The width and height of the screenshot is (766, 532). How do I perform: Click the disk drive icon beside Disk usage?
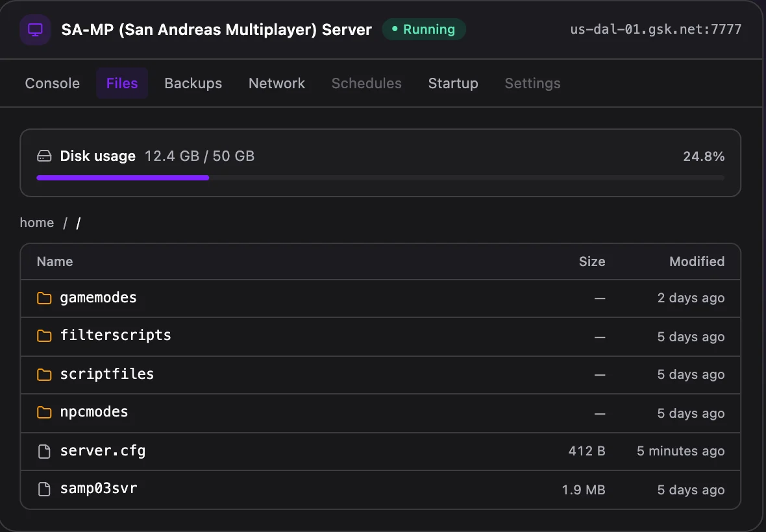click(44, 156)
